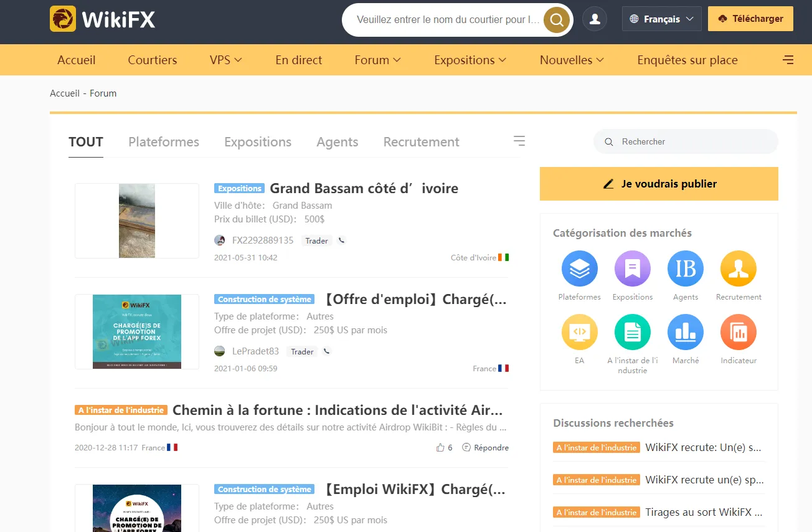Open Chemin à la fortune post

338,410
